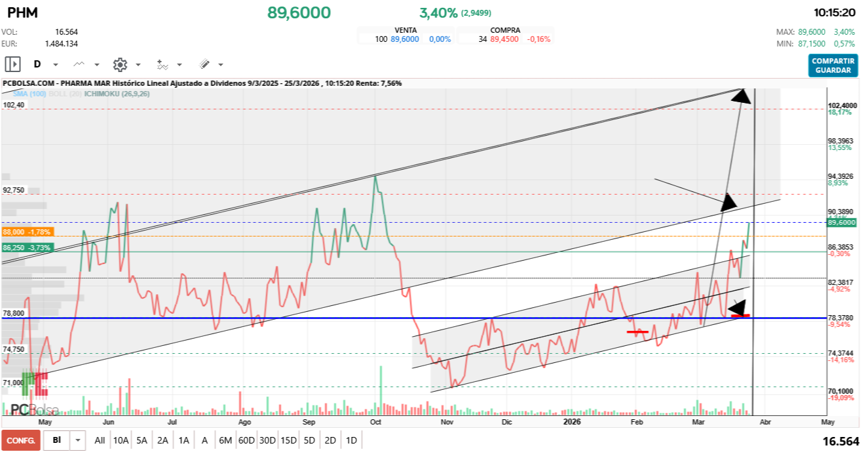The image size is (868, 454).
Task: Click the orange 88,000 price level tag
Action: coord(26,232)
